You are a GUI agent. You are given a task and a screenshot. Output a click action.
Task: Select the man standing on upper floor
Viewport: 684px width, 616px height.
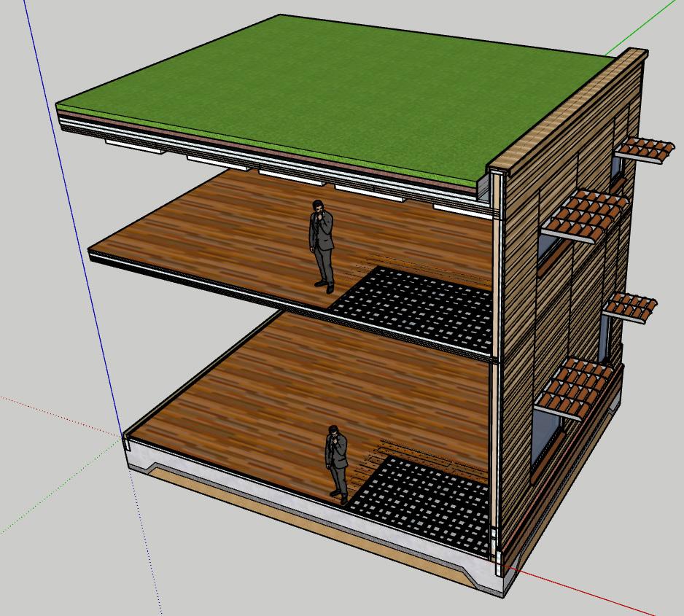tap(322, 246)
